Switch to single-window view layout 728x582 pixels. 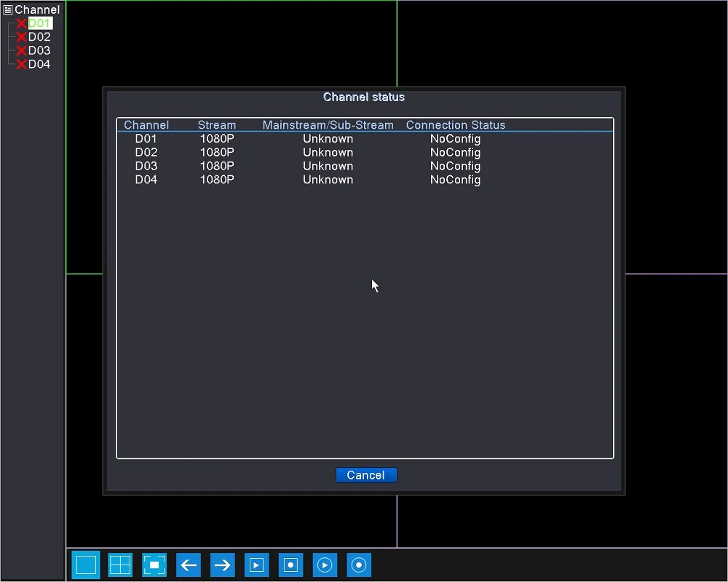tap(86, 565)
